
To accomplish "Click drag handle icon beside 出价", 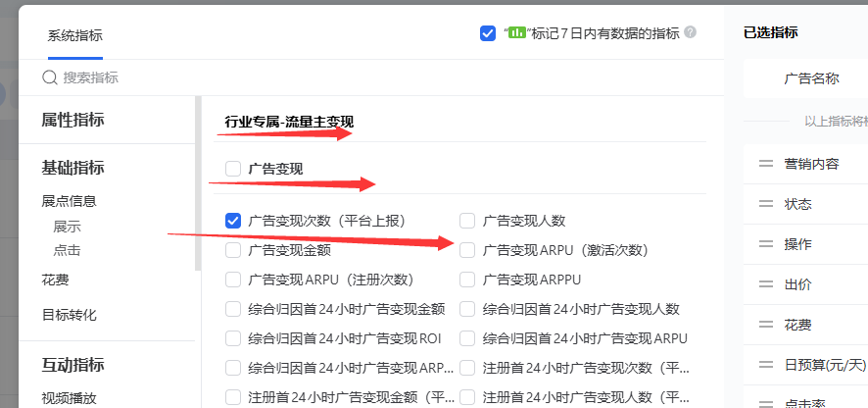I will click(765, 284).
